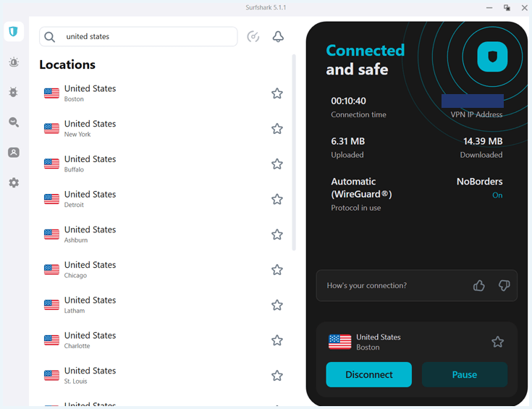Viewport: 532px width, 409px height.
Task: Click the speed test gauge icon
Action: tap(253, 36)
